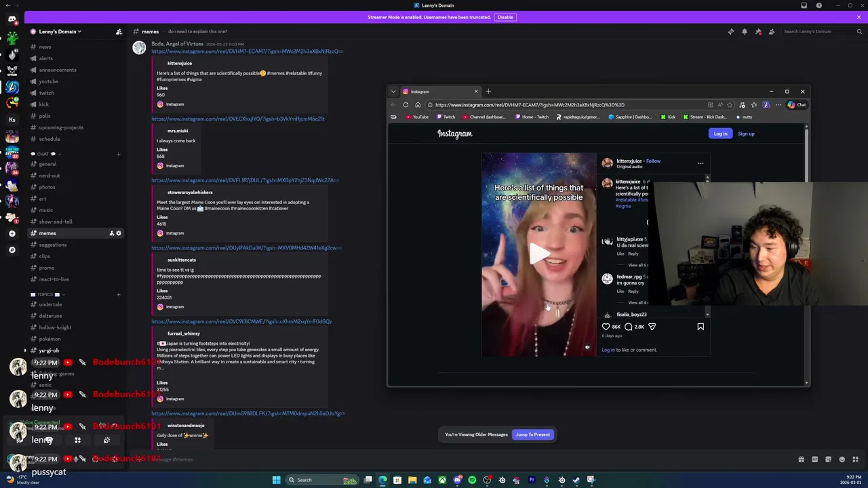Open memes channel settings gear
868x488 pixels.
pos(119,233)
